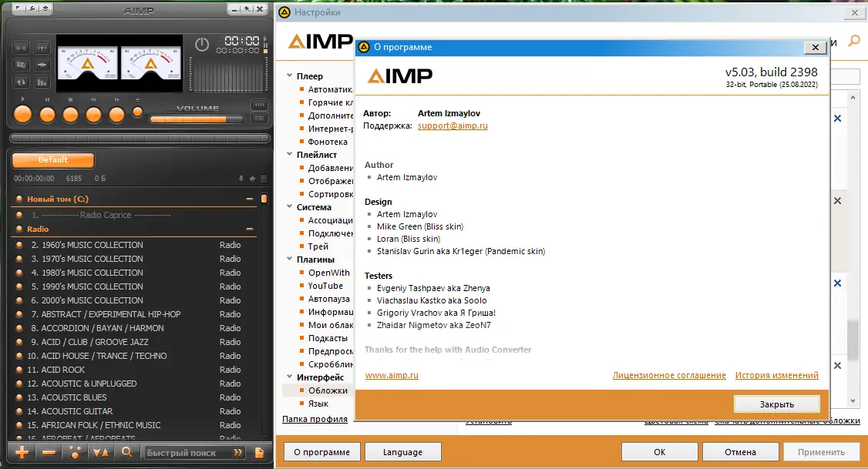The image size is (868, 469).
Task: Click the playlist vertical scrollbar thumb
Action: point(264,199)
